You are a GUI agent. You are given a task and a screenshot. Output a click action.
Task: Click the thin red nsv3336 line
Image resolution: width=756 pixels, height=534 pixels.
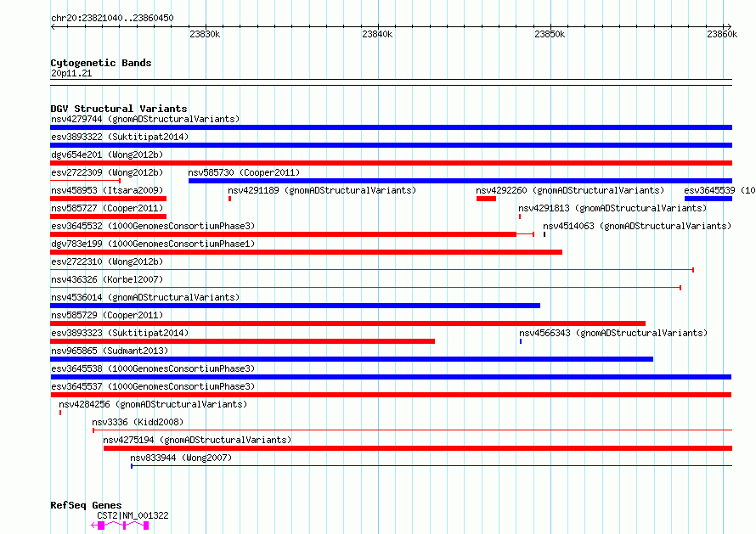tap(412, 430)
